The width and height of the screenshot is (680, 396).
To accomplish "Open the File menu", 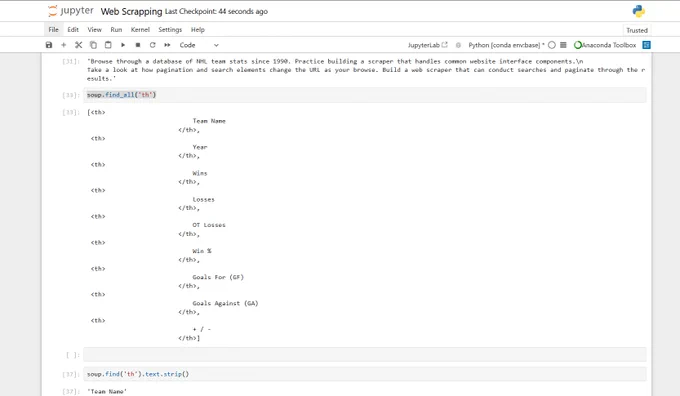I will tap(53, 29).
